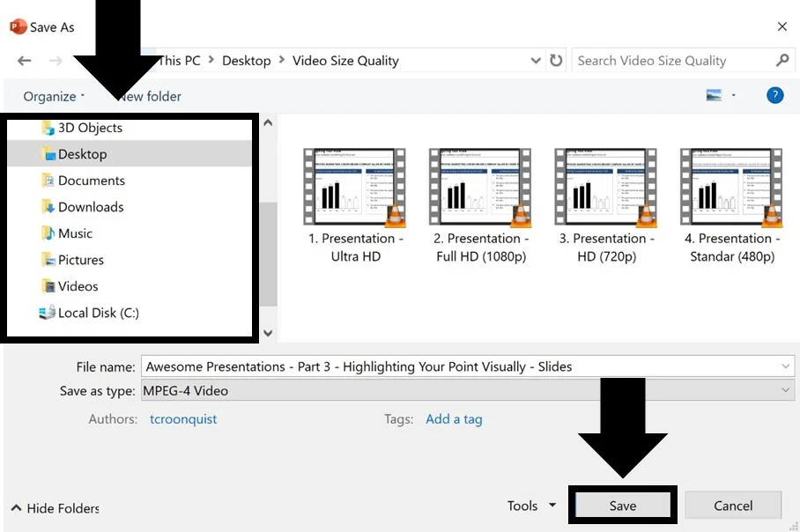Viewport: 800px width, 532px height.
Task: Click the Forward navigation arrow
Action: point(56,61)
